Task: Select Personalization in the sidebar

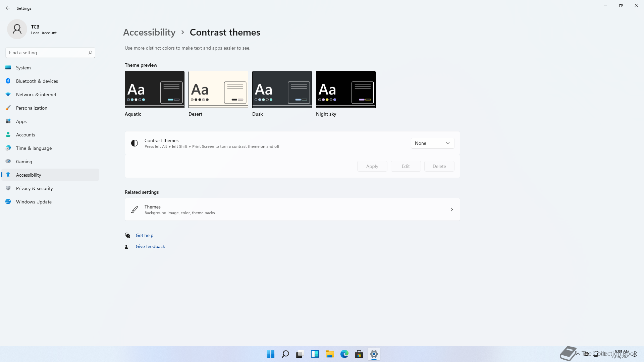Action: (x=50, y=108)
